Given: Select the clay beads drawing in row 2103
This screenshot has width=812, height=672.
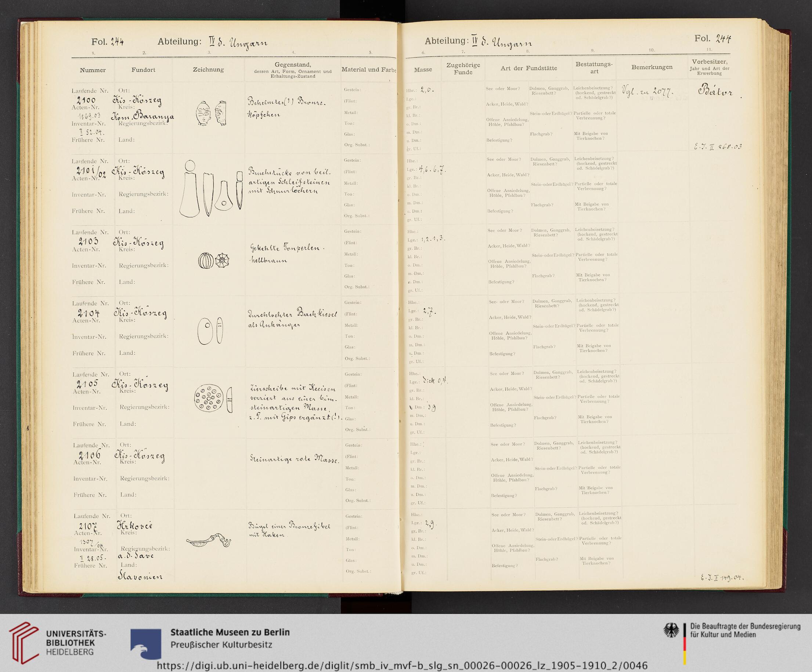Looking at the screenshot, I should pos(214,261).
